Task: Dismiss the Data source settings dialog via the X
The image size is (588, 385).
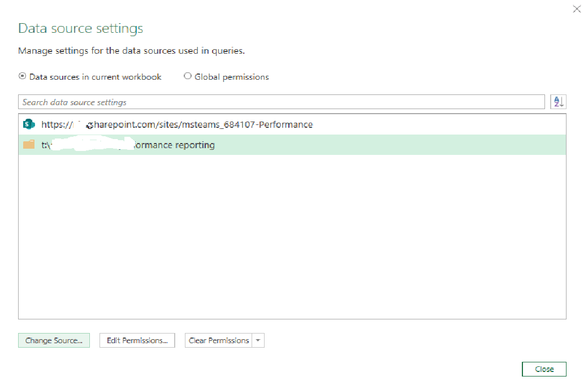Action: coord(577,9)
